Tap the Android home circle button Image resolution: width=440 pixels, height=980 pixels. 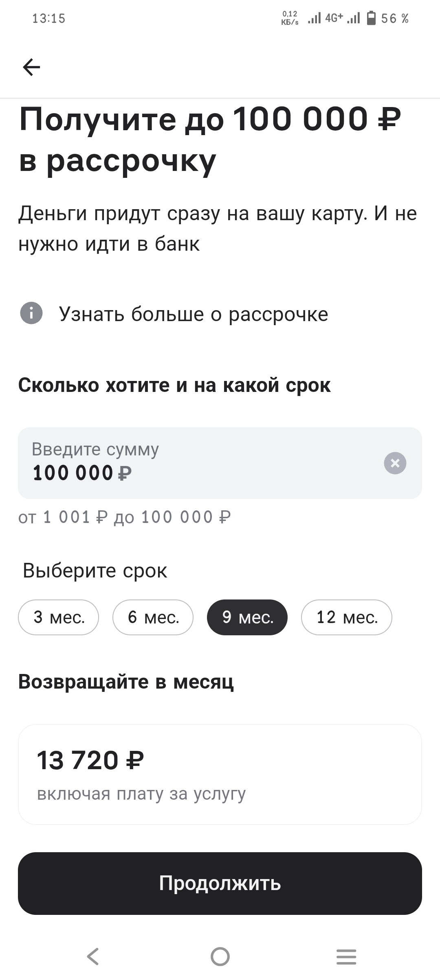coord(220,956)
